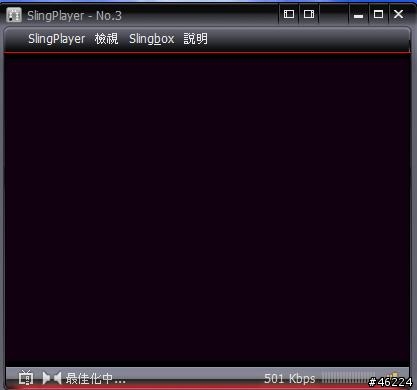The width and height of the screenshot is (417, 390).
Task: Click the 501 Kbps bitrate readout
Action: point(289,379)
